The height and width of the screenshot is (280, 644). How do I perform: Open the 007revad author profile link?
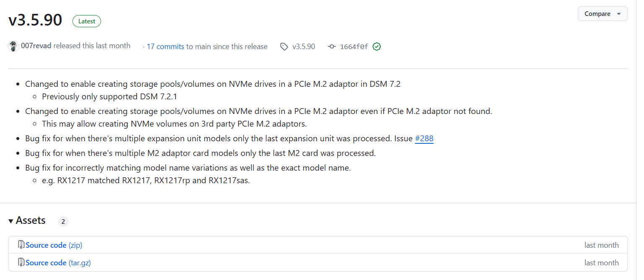[36, 46]
